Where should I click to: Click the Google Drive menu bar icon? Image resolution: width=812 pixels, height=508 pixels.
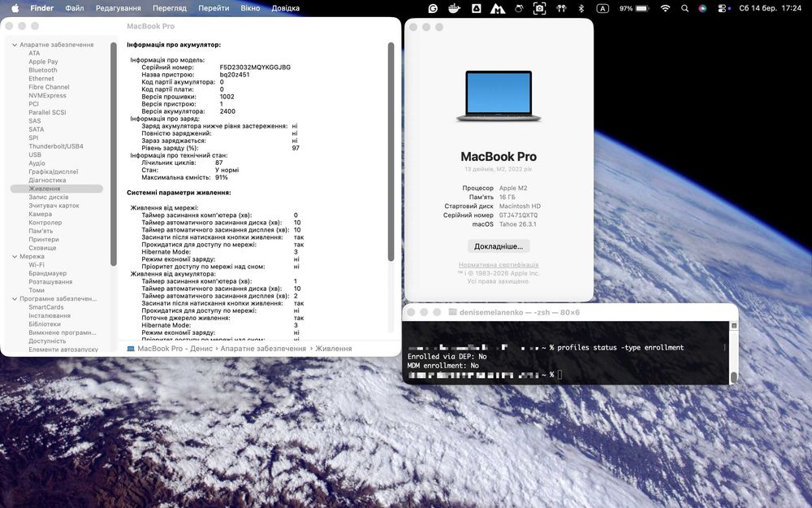[476, 8]
